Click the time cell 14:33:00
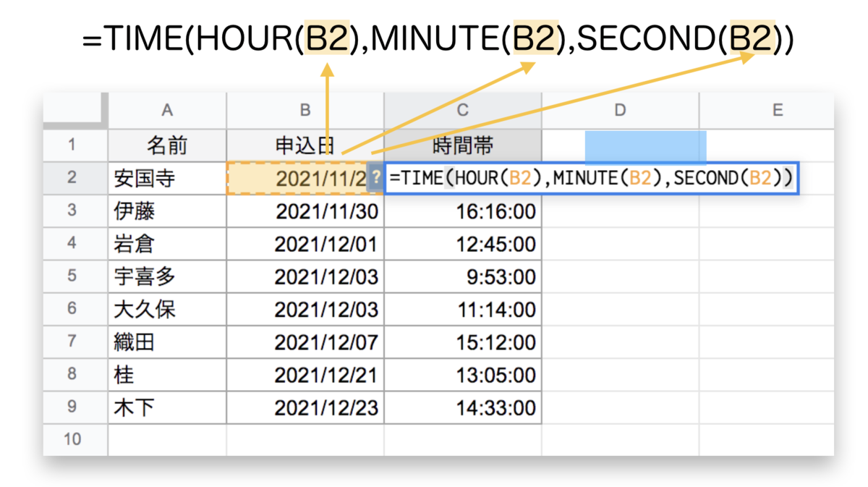The width and height of the screenshot is (868, 487). [x=463, y=407]
